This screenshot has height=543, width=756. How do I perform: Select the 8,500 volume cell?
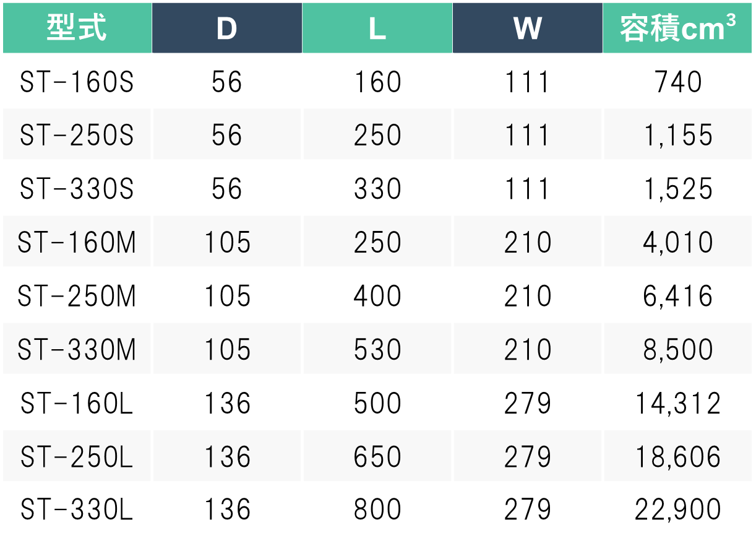[x=678, y=350]
